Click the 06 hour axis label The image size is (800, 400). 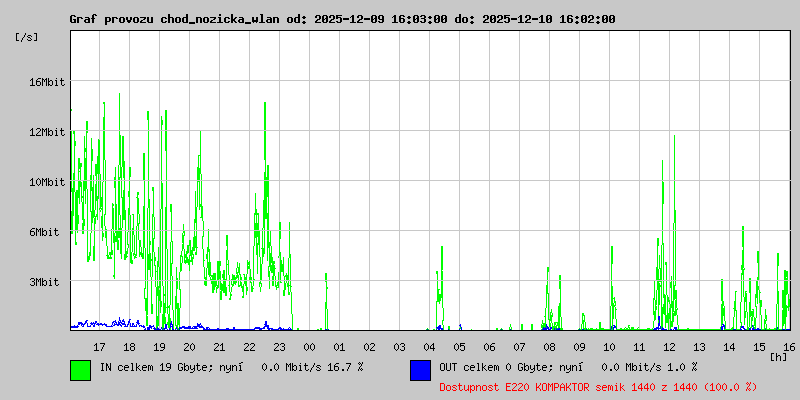pos(489,347)
